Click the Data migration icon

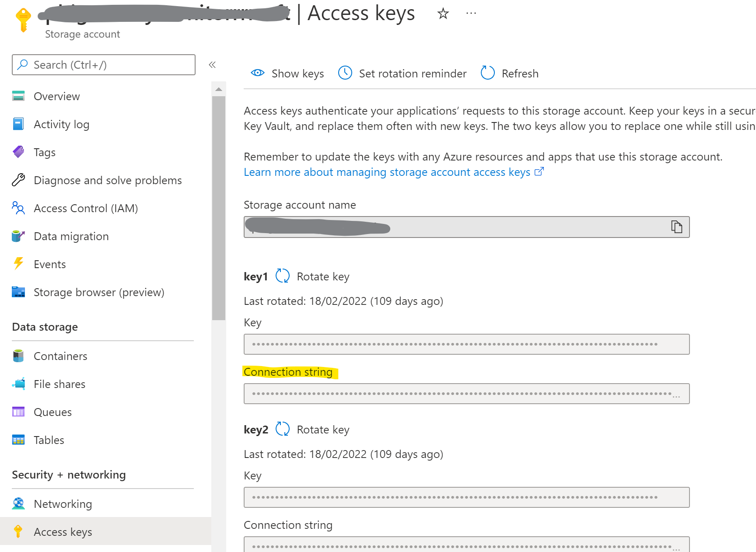point(18,236)
